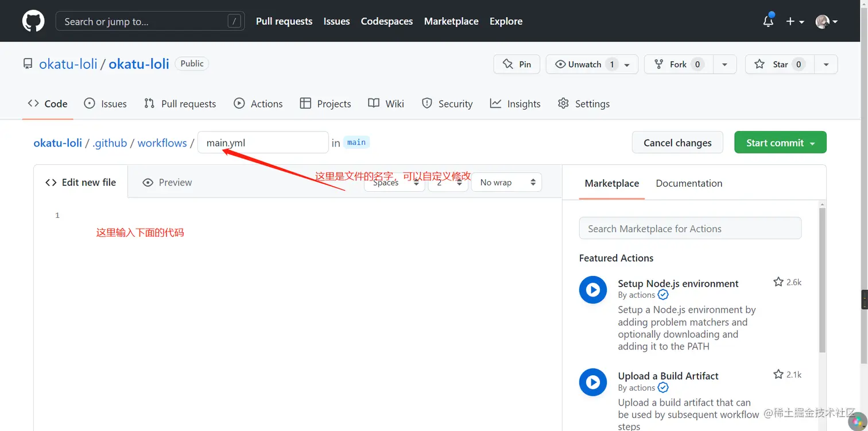
Task: Cancel changes to the new file
Action: pyautogui.click(x=677, y=143)
